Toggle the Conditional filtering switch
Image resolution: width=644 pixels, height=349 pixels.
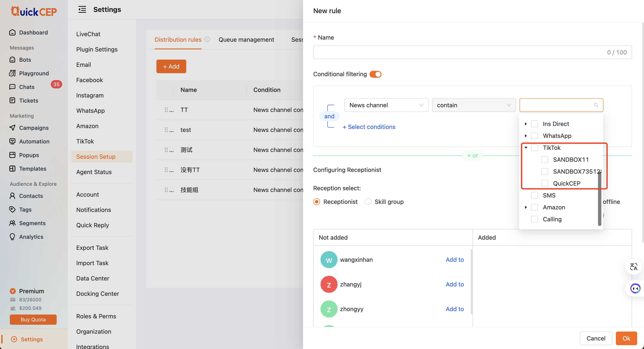[x=375, y=74]
